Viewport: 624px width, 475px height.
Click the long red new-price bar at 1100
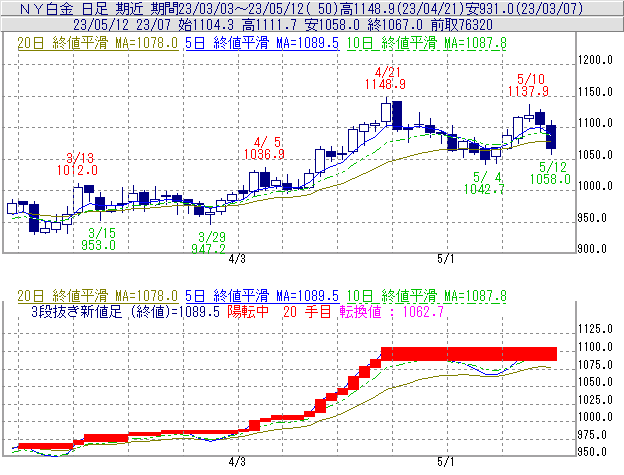click(x=469, y=354)
